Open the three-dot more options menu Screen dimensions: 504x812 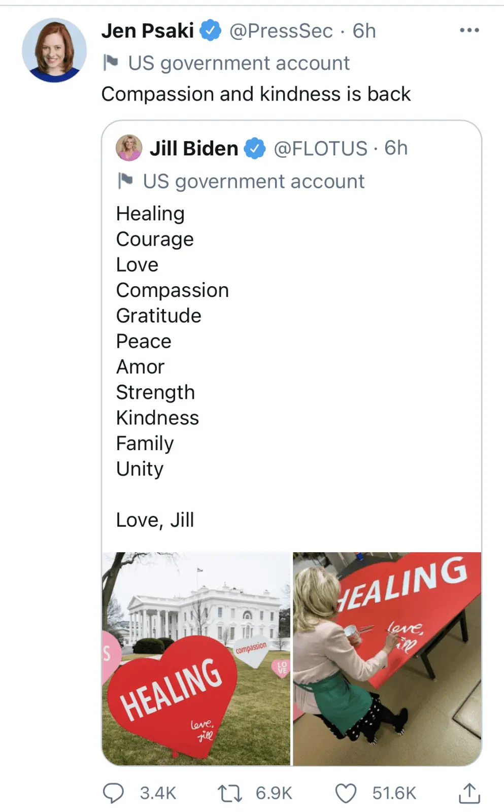point(469,30)
